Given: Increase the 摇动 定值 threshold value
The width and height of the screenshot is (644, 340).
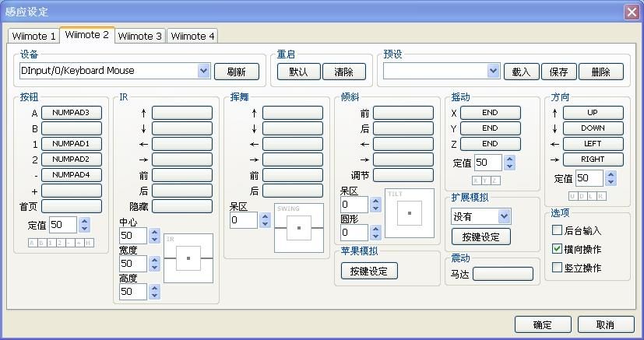Looking at the screenshot, I should point(510,159).
